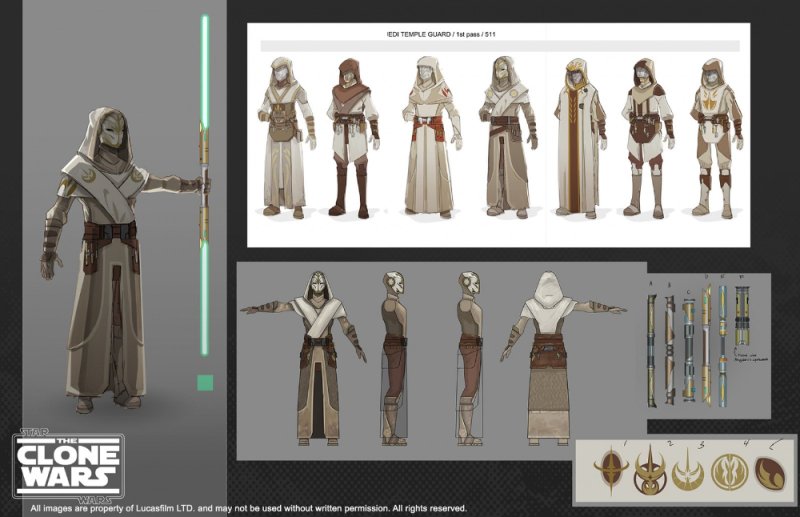Click lightsaber hilt design C
This screenshot has width=800, height=517.
(689, 351)
